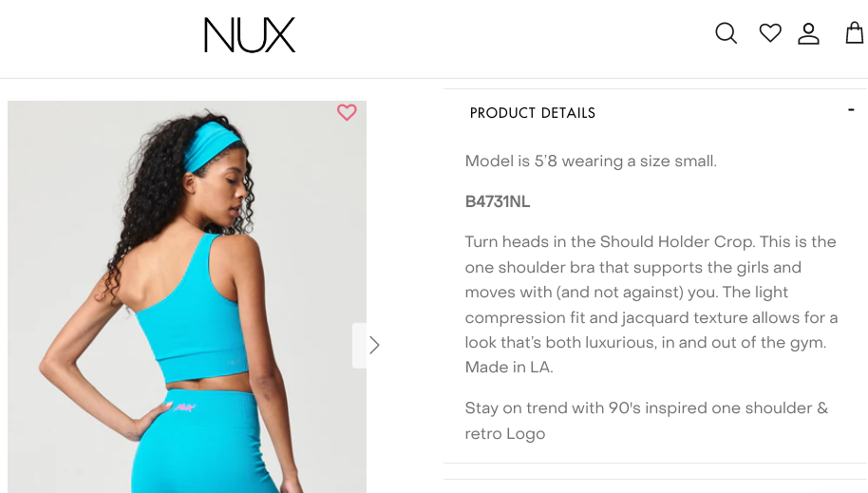This screenshot has height=493, width=868.
Task: Click the "Should Holder Crop" product name text
Action: (x=676, y=242)
